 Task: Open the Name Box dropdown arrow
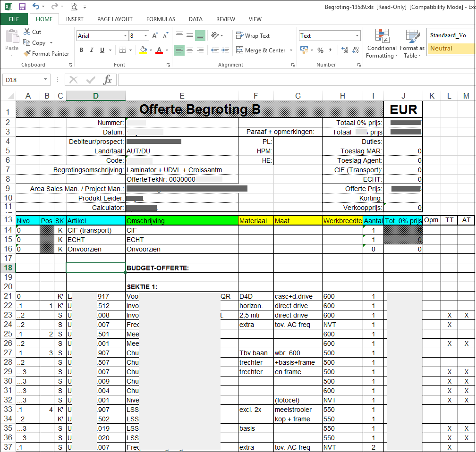(45, 79)
